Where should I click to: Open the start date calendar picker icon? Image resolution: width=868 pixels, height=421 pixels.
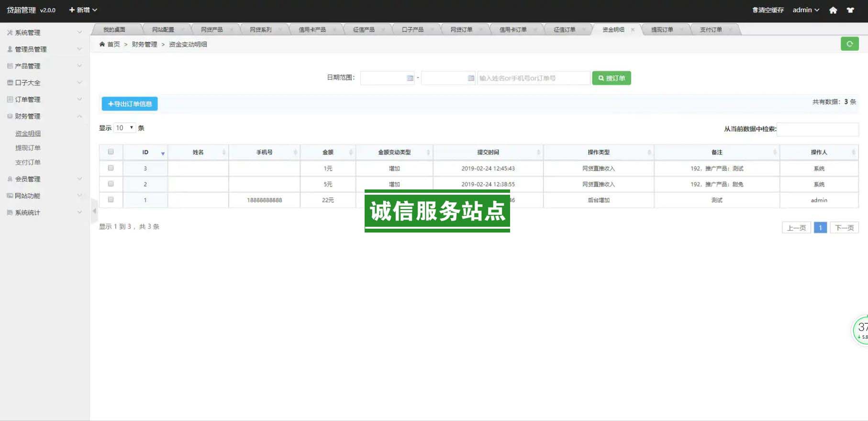point(410,78)
